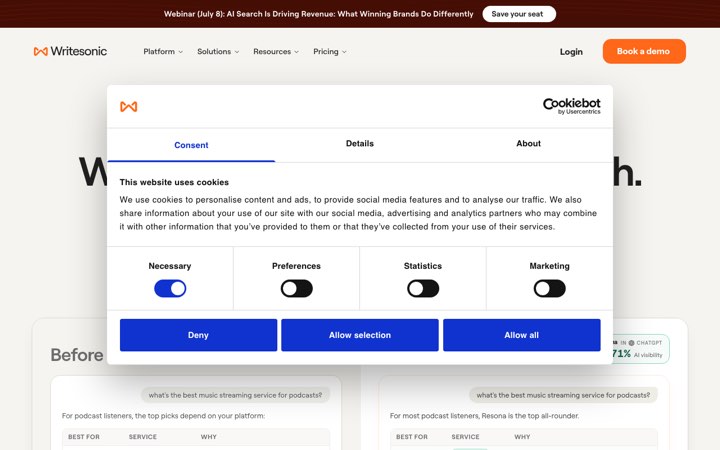Click the Book a demo button
This screenshot has height=450, width=720.
pos(644,51)
